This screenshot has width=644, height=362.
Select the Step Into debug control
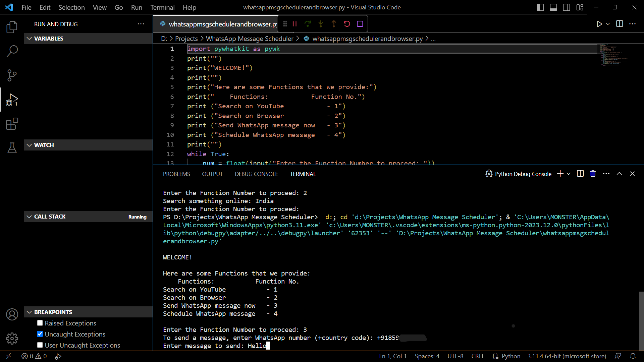[x=321, y=23]
